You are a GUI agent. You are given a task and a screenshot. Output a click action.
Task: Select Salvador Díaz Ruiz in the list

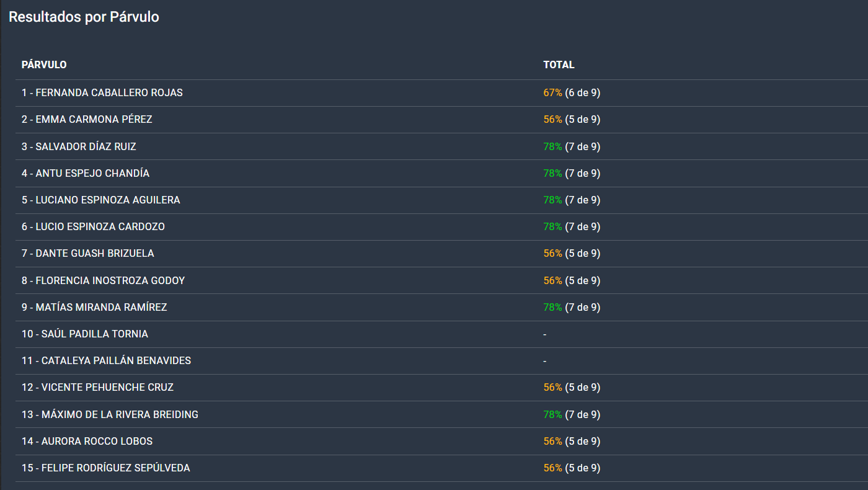(x=79, y=147)
